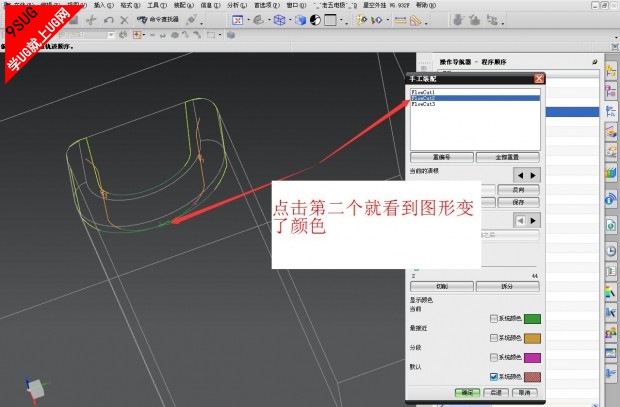The image size is (620, 407).
Task: Open the color palette sidebar icon
Action: tap(611, 292)
